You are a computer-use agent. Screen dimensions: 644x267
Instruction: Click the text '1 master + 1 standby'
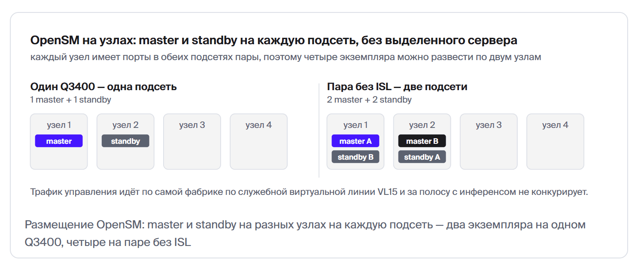(71, 100)
